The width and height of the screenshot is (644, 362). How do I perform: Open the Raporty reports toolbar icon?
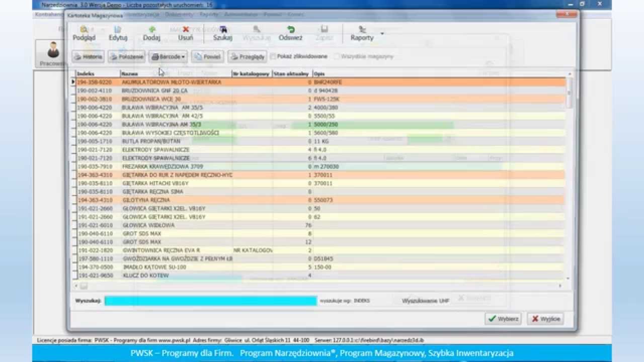[362, 30]
